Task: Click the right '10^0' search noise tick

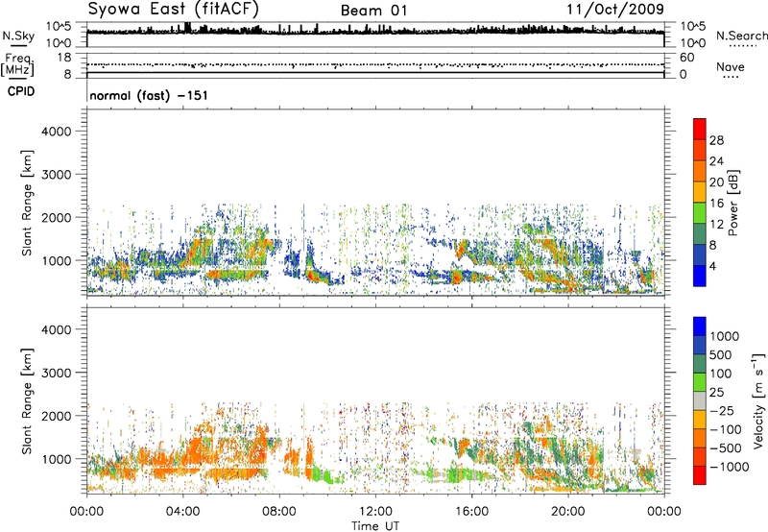Action: coord(692,43)
